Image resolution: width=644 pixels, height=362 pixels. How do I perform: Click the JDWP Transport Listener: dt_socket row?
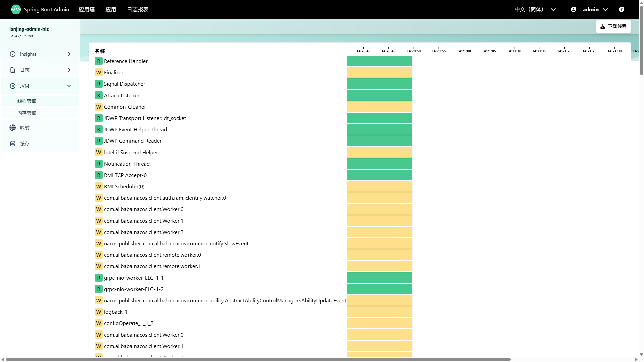tap(253, 118)
